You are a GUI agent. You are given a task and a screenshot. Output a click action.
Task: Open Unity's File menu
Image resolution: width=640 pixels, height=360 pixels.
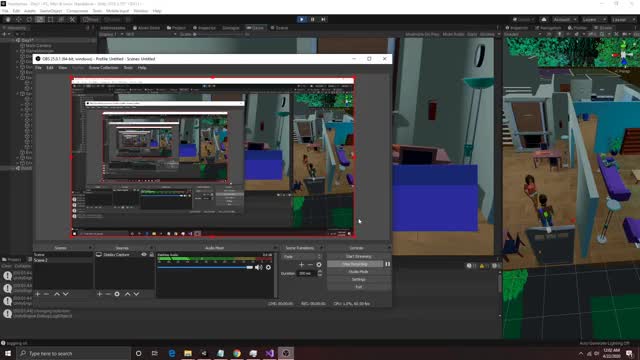coord(5,11)
